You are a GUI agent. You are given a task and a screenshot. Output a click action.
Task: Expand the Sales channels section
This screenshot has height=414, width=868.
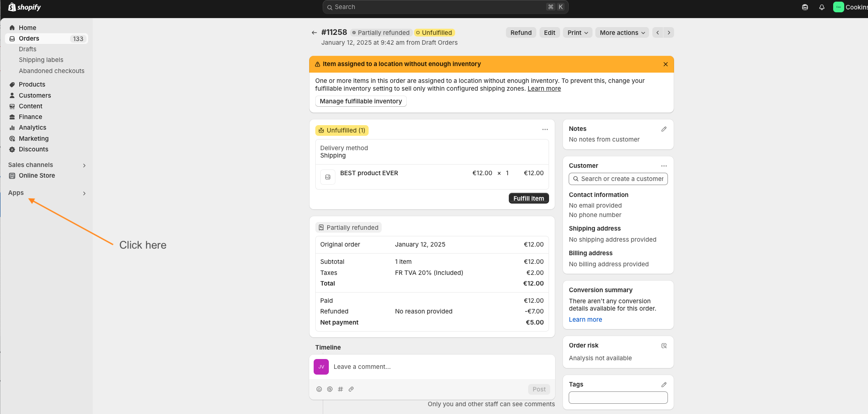pyautogui.click(x=84, y=165)
